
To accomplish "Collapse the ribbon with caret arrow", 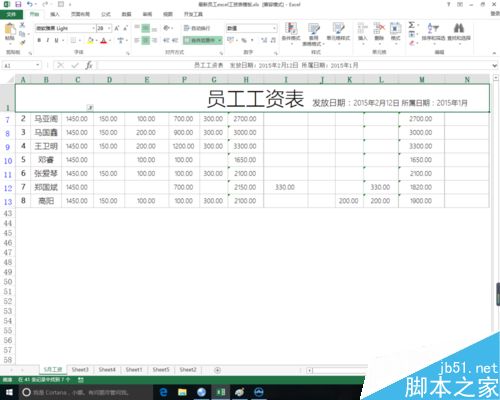I will pos(494,53).
